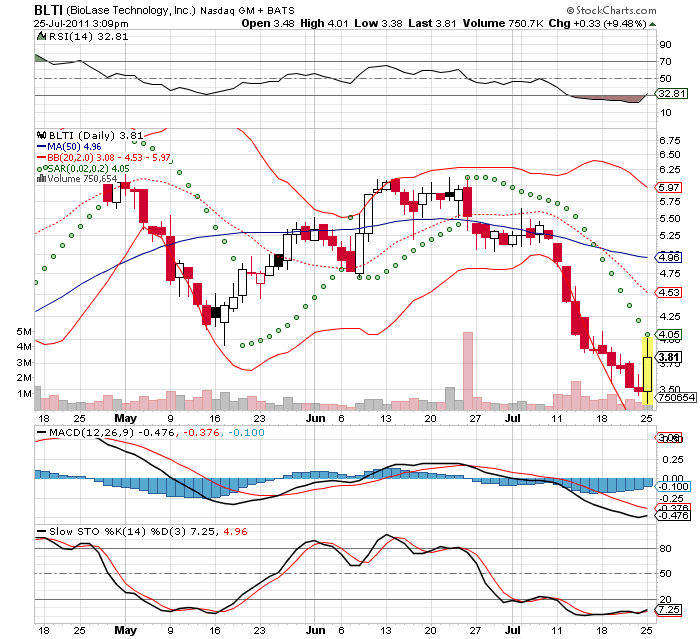Click the 4.05 SAR tag on price axis
Screen dimensions: 700x639
tap(668, 334)
